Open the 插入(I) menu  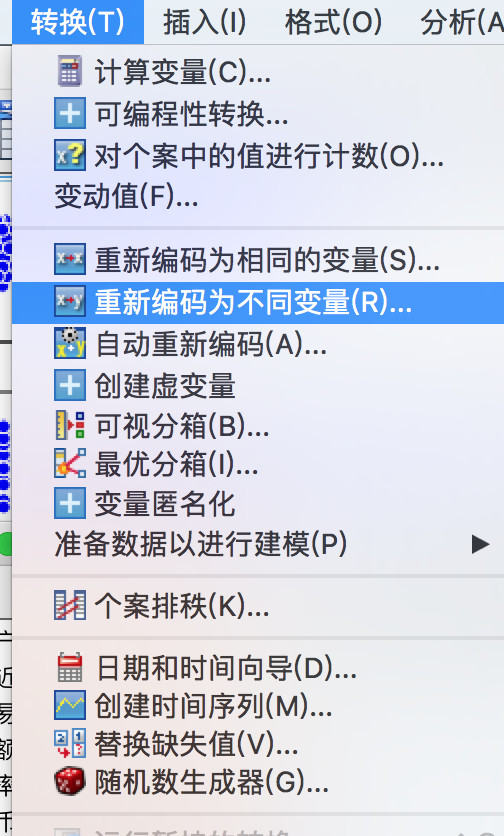click(205, 23)
